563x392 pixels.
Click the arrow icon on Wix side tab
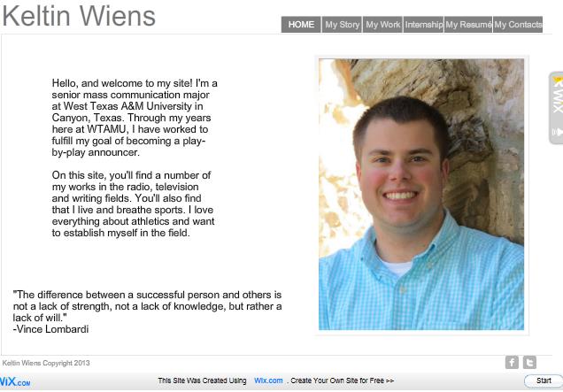click(558, 132)
